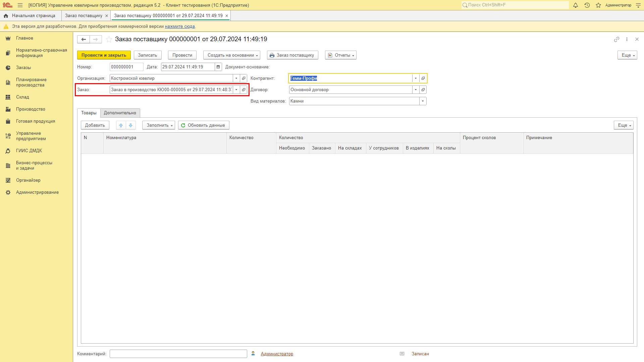Viewport: 644px width, 362px height.
Task: Open Главное section
Action: pyautogui.click(x=24, y=38)
